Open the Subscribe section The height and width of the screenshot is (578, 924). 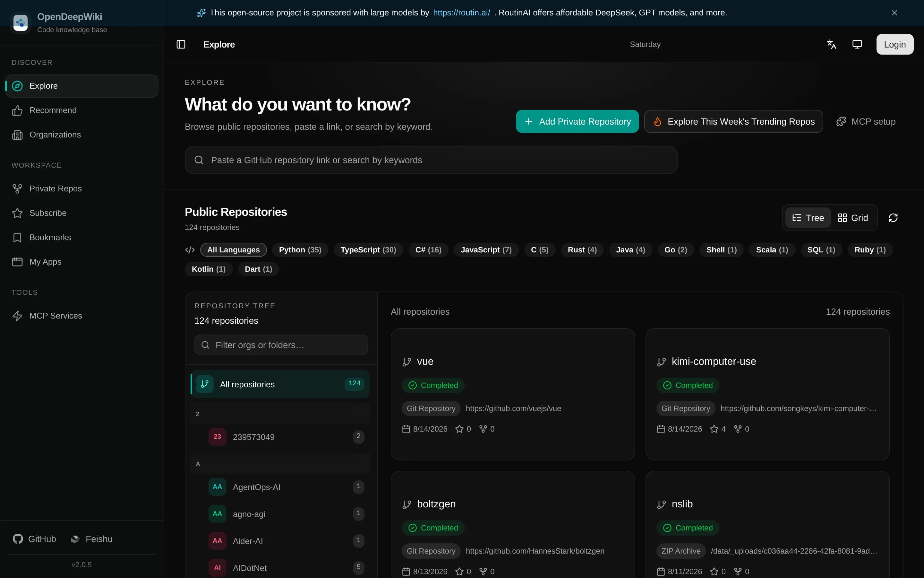(82, 213)
